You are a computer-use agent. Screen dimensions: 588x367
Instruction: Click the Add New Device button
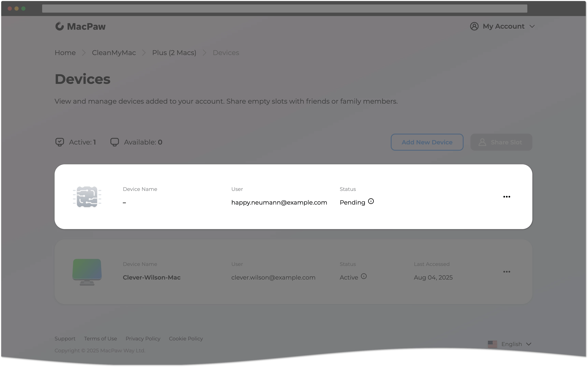pos(427,142)
